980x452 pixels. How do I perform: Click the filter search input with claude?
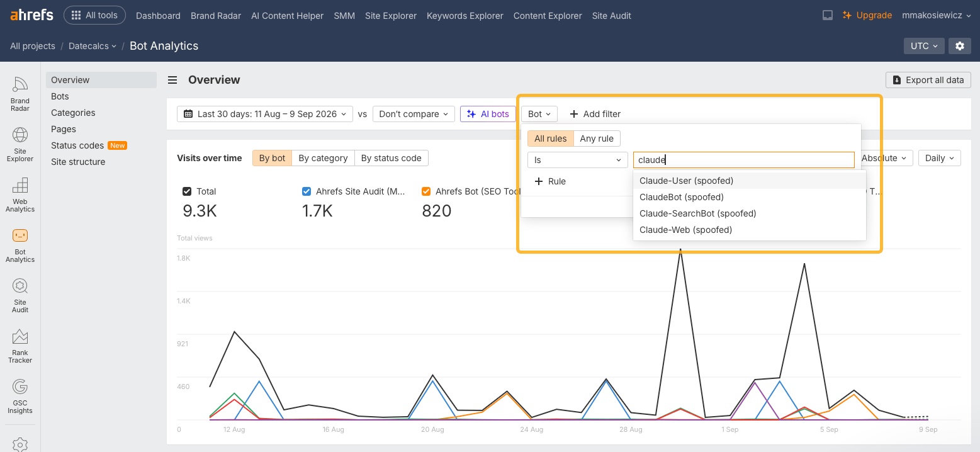click(744, 160)
